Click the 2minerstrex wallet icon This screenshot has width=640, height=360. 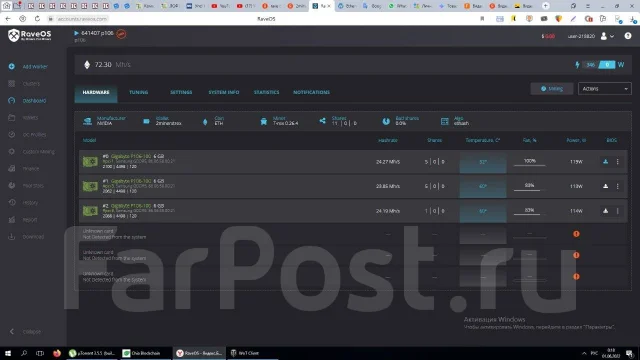point(146,121)
